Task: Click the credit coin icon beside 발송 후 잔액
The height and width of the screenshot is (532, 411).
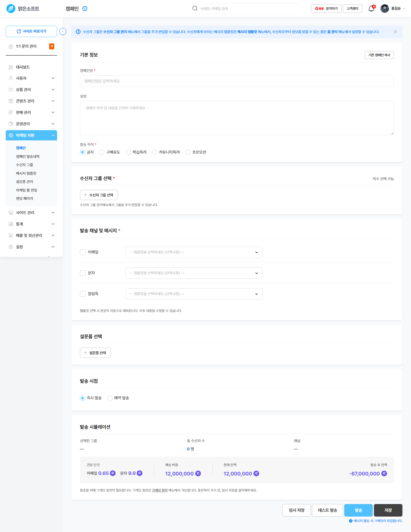Action: point(384,473)
